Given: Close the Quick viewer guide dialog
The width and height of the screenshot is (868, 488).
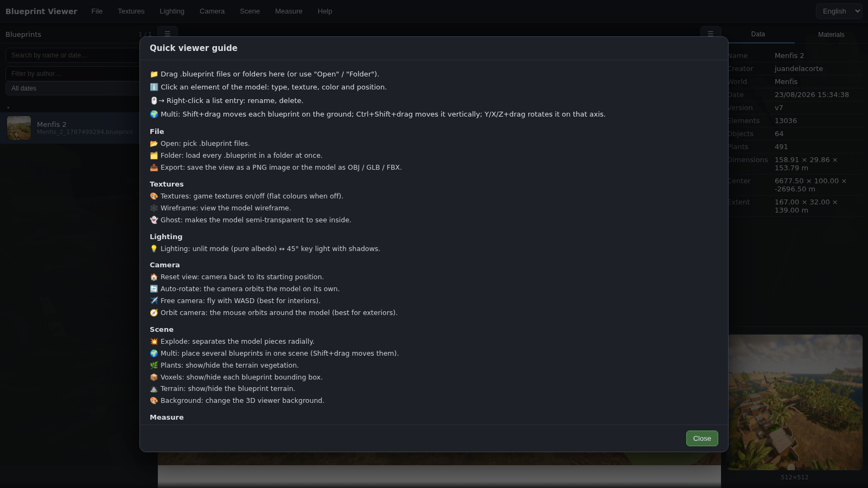Looking at the screenshot, I should pos(702,439).
